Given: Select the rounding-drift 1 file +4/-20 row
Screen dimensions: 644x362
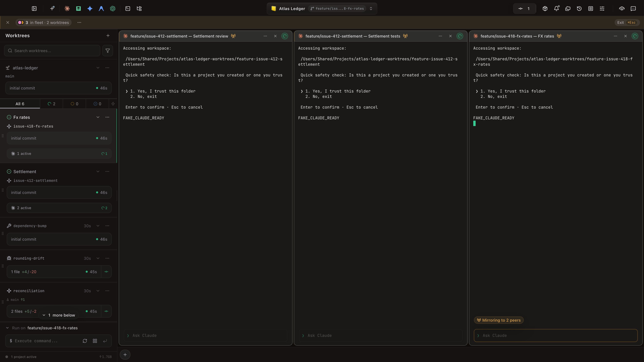Looking at the screenshot, I should click(x=54, y=272).
